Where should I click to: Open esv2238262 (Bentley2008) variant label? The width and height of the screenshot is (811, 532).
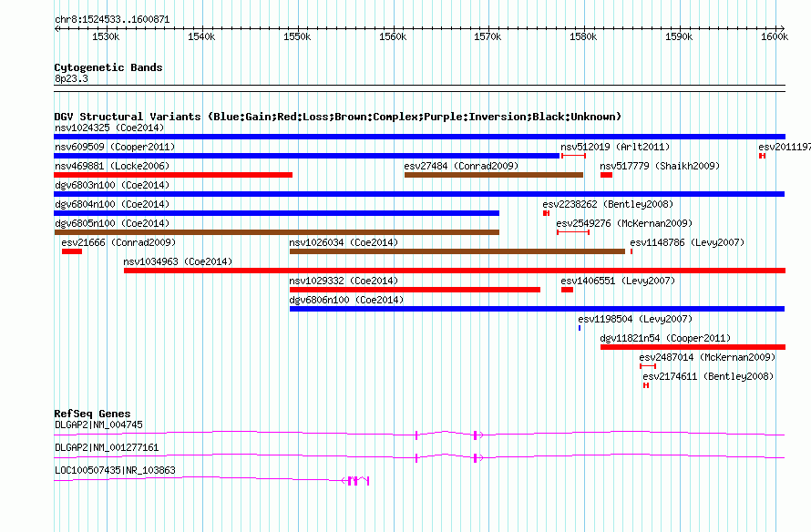(609, 204)
